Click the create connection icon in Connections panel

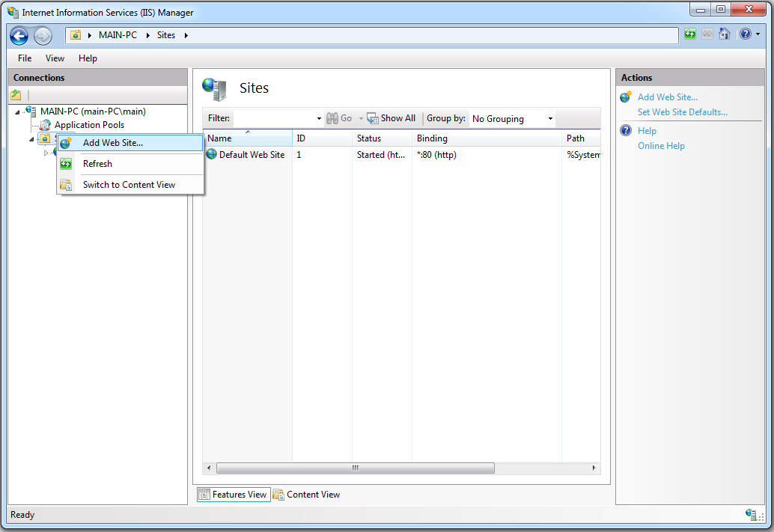15,94
